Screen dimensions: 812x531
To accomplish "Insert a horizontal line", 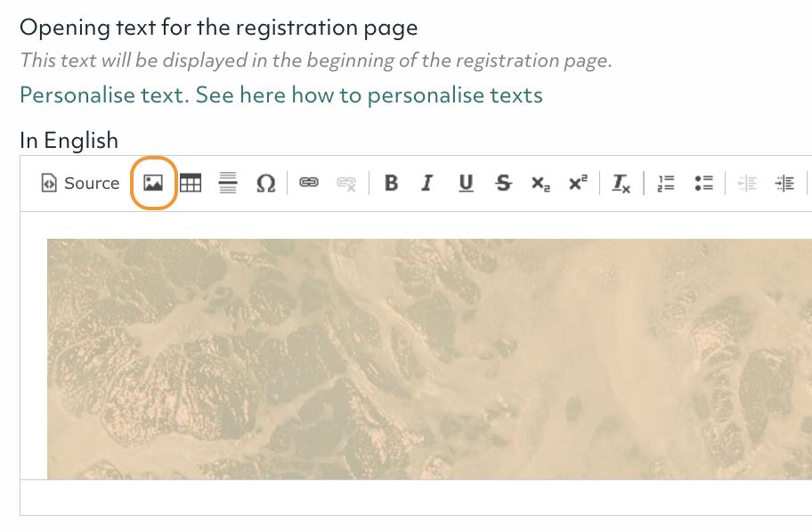I will 228,183.
